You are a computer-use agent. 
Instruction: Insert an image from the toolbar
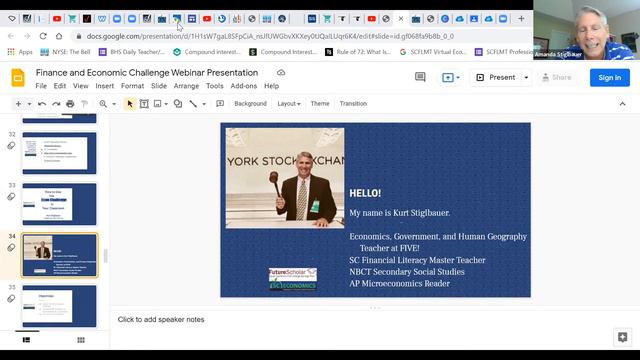tap(158, 104)
